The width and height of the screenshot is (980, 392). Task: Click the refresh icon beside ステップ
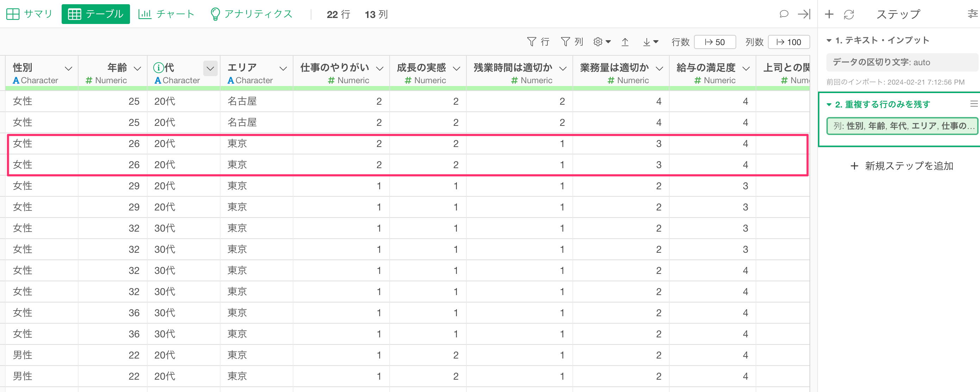(x=849, y=14)
